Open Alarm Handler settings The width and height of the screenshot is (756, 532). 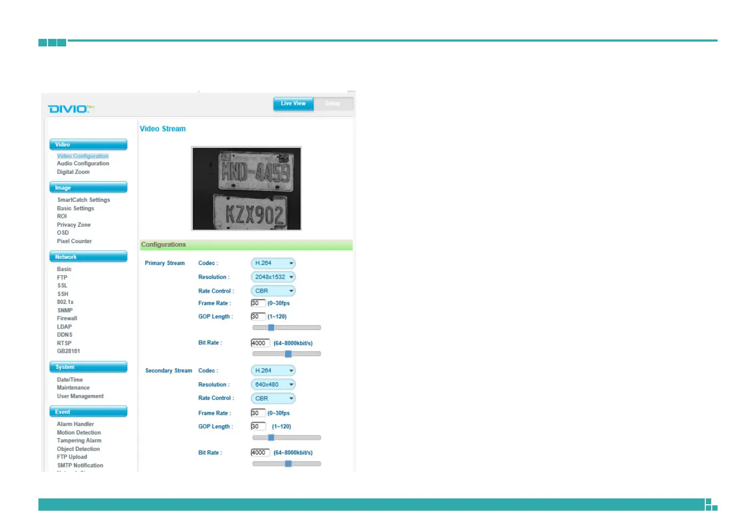coord(75,424)
